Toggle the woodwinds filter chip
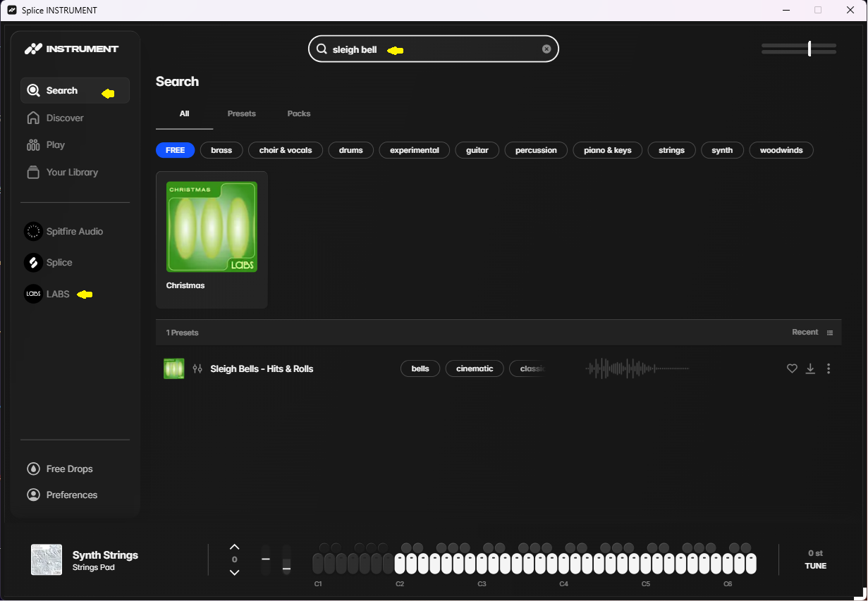The image size is (868, 601). pos(781,150)
